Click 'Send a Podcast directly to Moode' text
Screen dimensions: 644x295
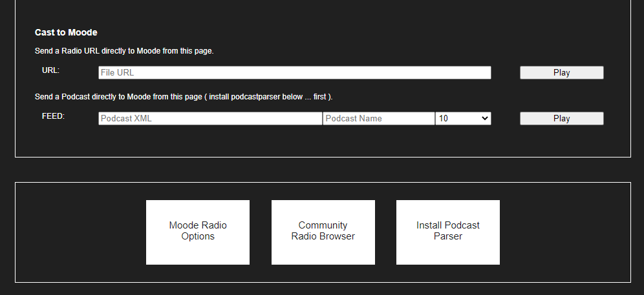point(184,97)
